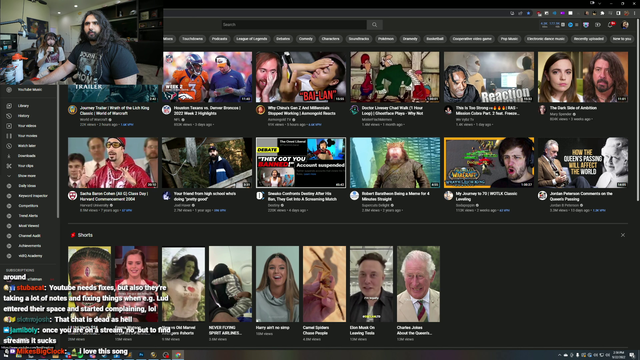Open the Reaction video thumbnail

(x=489, y=77)
